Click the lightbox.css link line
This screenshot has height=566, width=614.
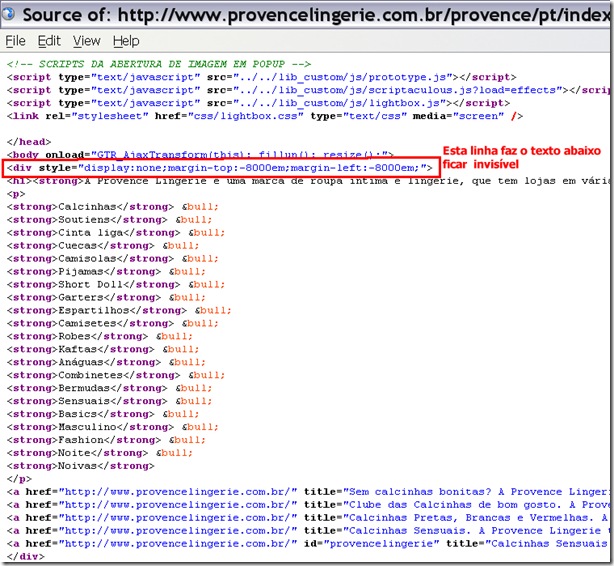[265, 116]
